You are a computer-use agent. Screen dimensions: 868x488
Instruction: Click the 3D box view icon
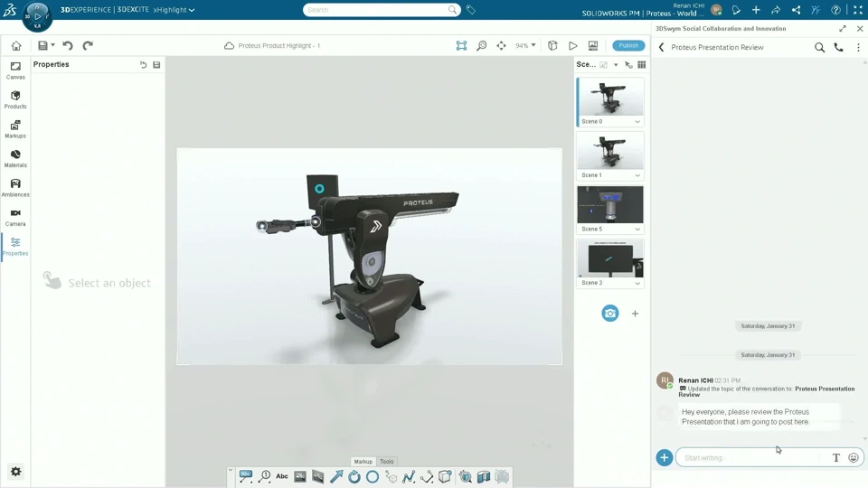[552, 45]
